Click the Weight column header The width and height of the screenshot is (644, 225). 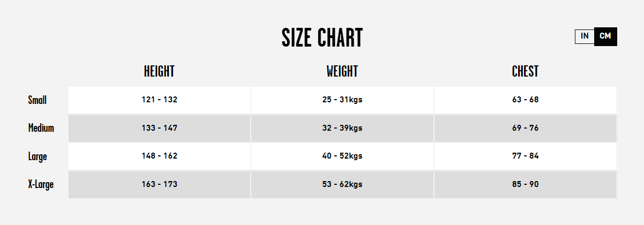[342, 71]
